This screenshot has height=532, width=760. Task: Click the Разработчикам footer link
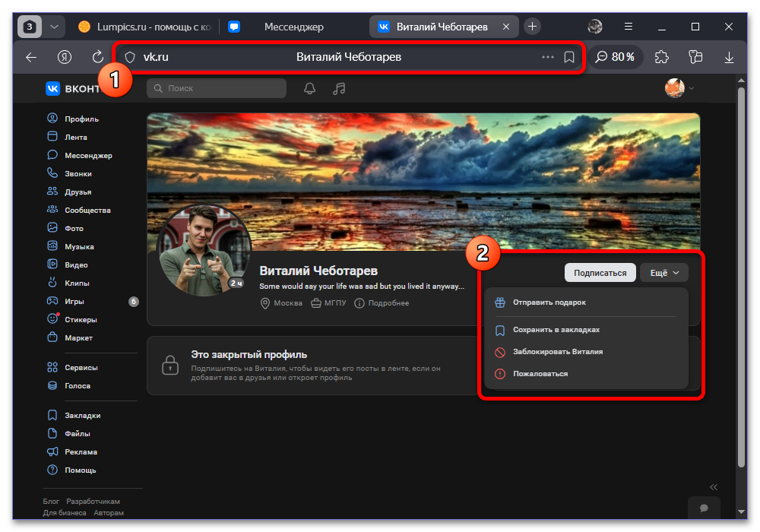click(x=93, y=502)
